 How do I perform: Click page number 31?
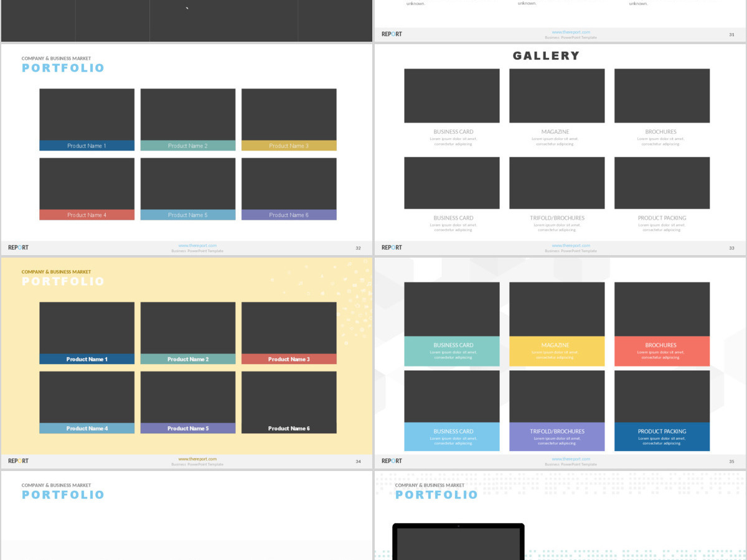(x=731, y=34)
